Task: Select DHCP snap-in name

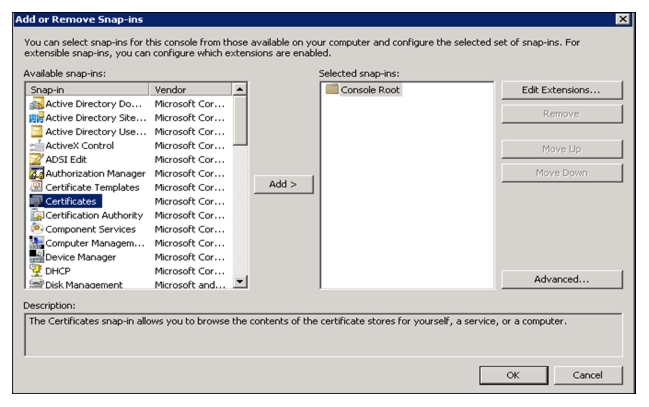Action: 58,271
